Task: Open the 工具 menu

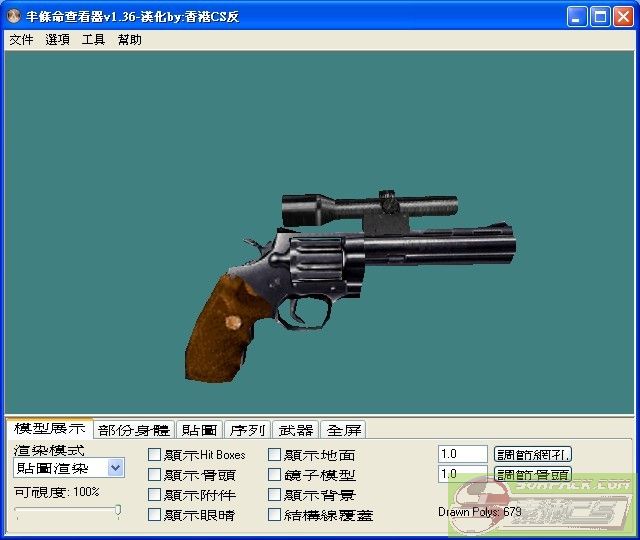Action: 93,40
